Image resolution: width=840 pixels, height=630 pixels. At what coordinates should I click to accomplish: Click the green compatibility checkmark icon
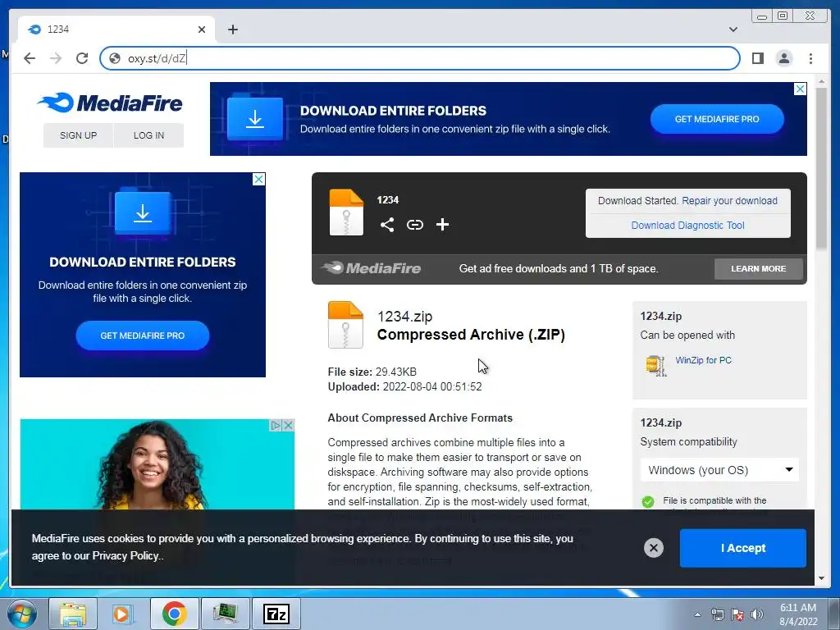click(x=648, y=502)
